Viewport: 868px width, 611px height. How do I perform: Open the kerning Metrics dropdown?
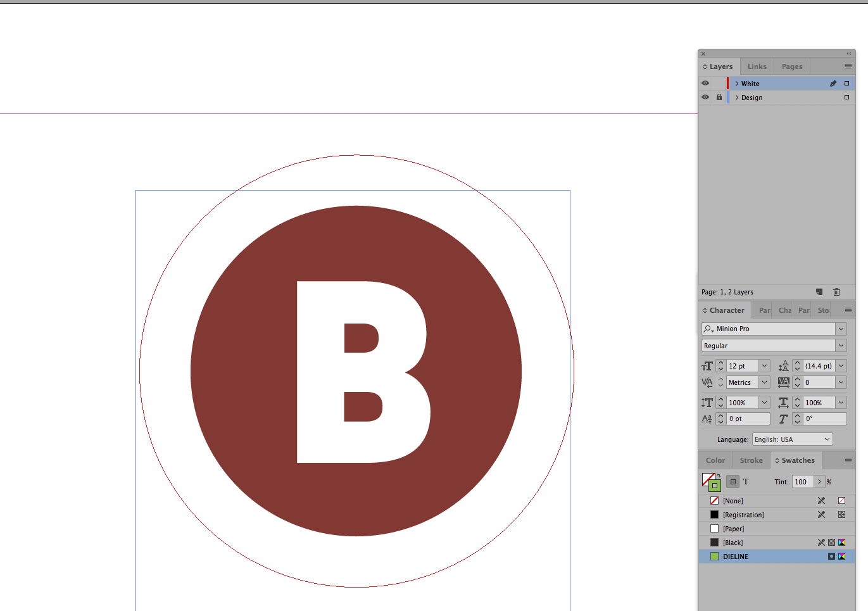[x=765, y=382]
